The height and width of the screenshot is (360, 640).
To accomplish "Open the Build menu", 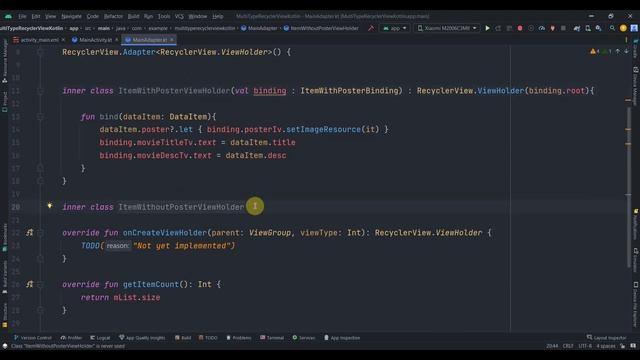I will pos(133,16).
